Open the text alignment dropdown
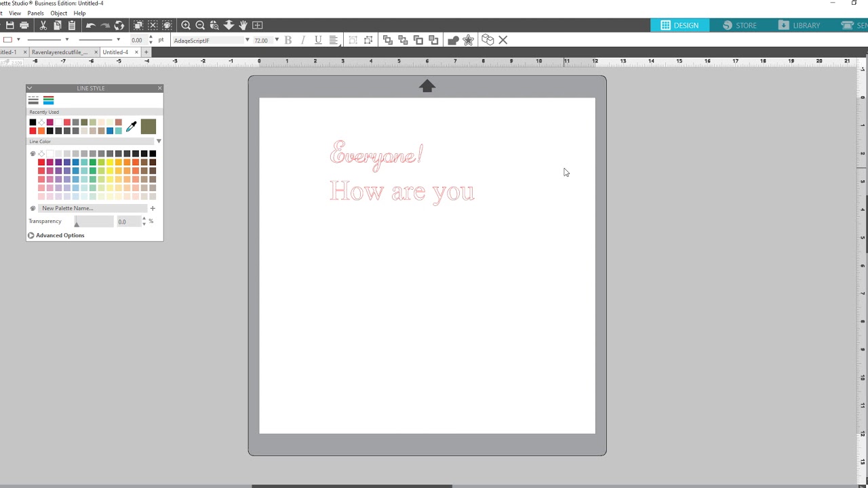868x488 pixels. coord(334,40)
